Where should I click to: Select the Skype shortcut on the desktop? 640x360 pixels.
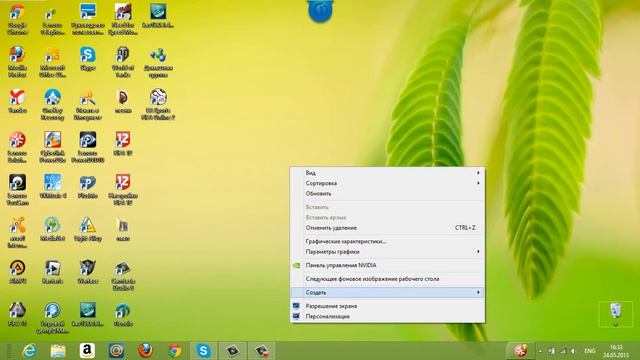88,59
